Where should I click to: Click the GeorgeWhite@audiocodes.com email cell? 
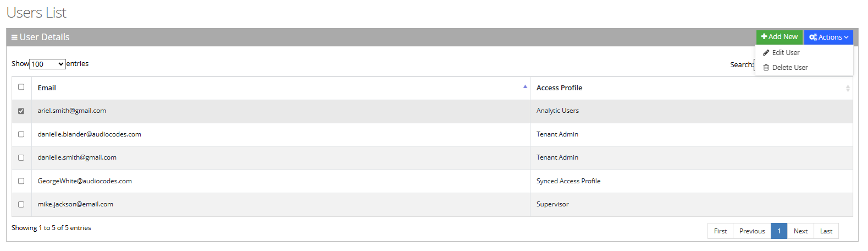85,181
